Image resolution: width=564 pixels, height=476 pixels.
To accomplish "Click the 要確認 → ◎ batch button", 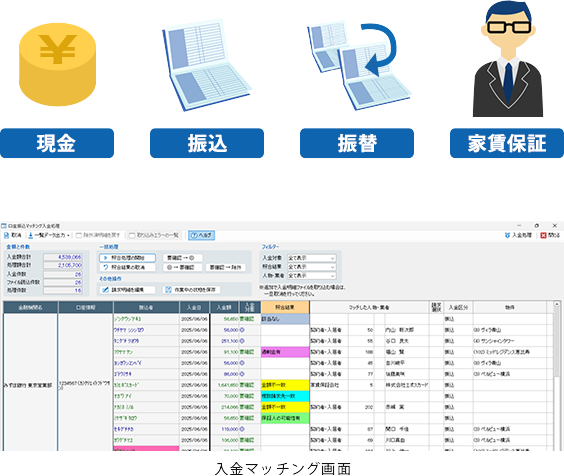I will (183, 258).
